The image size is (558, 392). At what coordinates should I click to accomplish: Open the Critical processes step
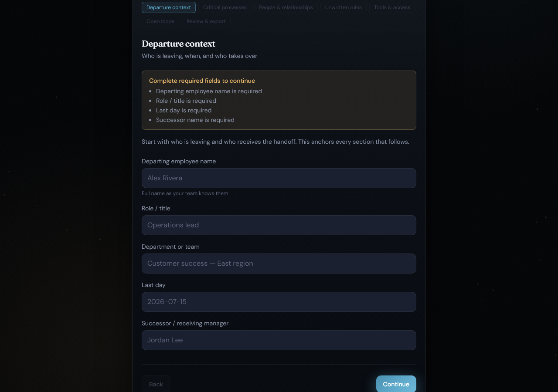(225, 7)
